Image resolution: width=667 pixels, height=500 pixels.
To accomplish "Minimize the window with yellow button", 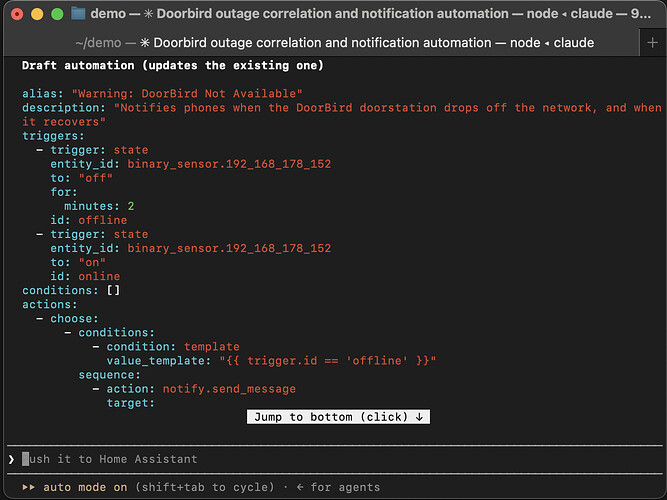I will tap(37, 14).
